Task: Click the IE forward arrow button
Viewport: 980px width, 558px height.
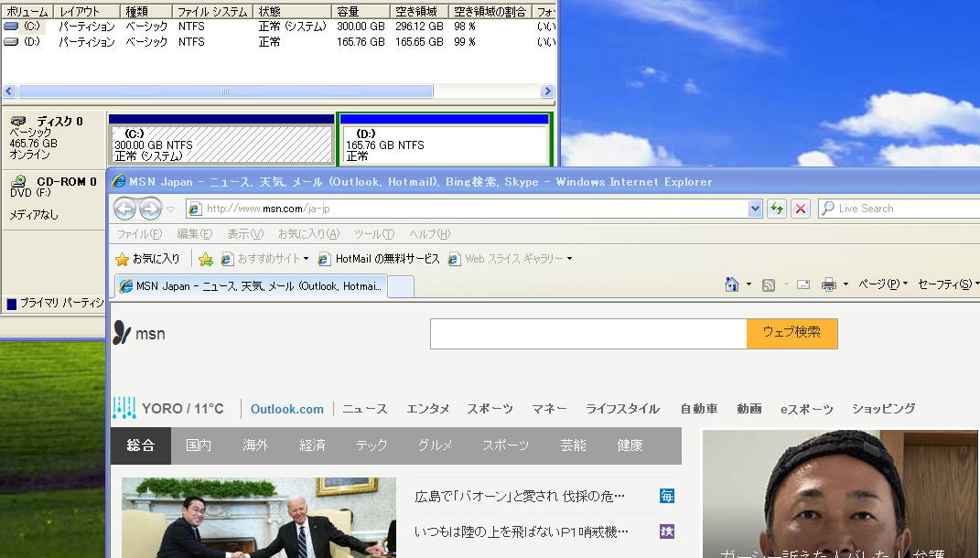Action: pos(150,209)
